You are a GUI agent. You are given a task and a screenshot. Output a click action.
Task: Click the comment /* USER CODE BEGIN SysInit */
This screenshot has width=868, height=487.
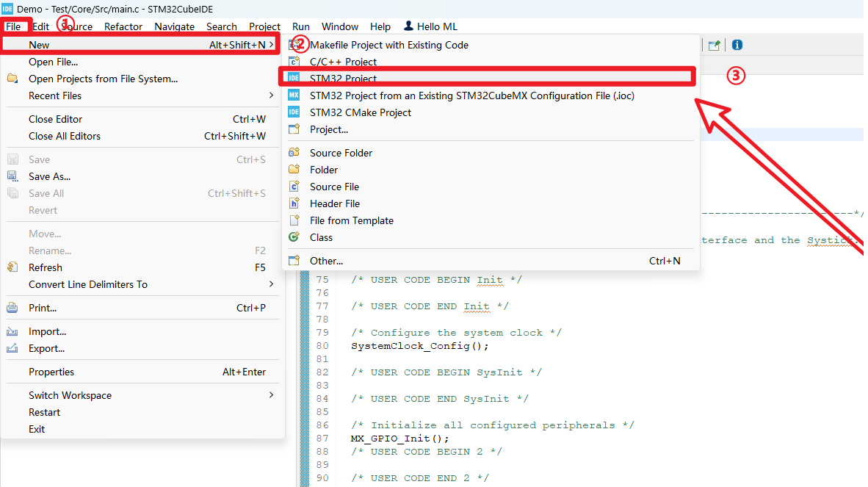coord(446,372)
